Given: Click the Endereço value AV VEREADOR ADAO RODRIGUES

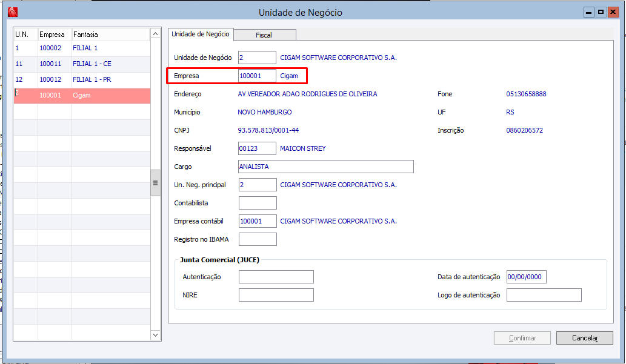Looking at the screenshot, I should [x=307, y=94].
